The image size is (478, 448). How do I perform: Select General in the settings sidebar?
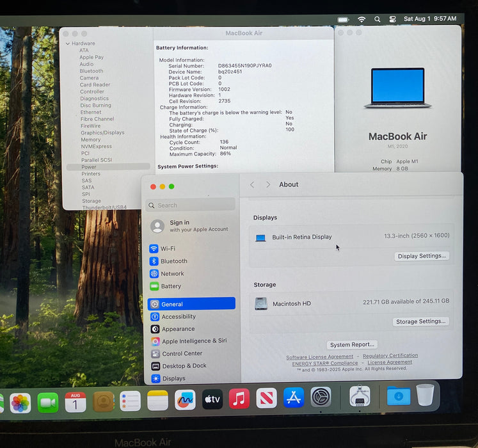coord(191,304)
